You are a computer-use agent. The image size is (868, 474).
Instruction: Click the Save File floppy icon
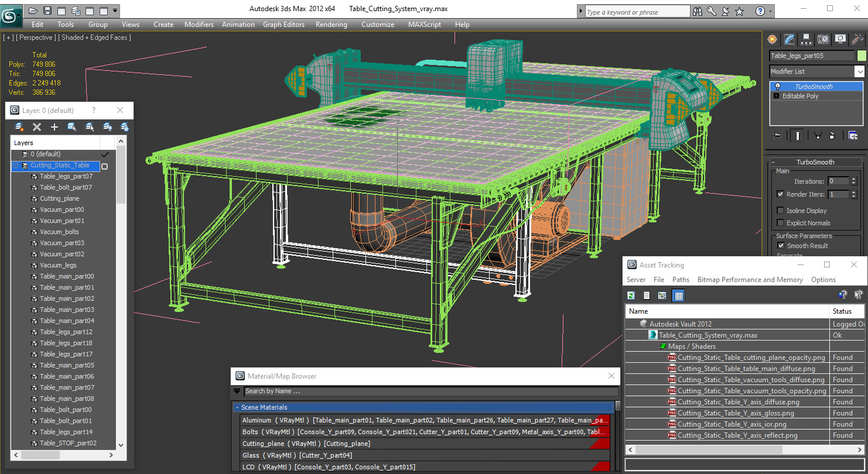[47, 11]
